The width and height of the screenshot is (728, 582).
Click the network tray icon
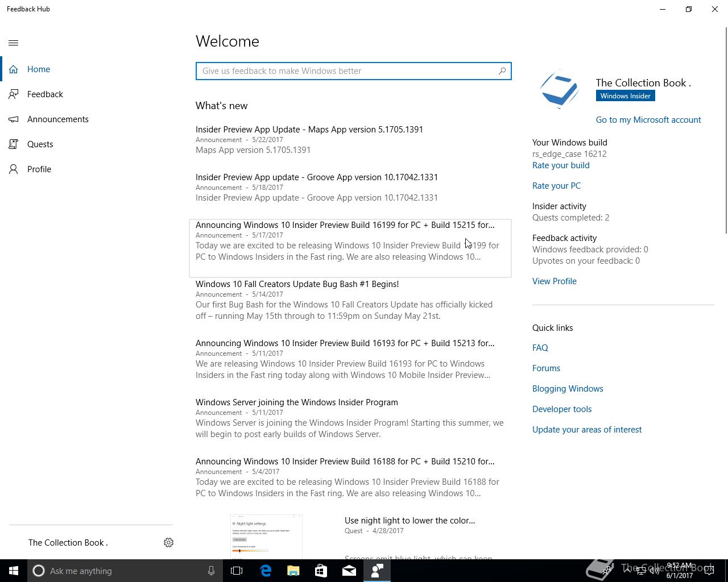point(640,571)
